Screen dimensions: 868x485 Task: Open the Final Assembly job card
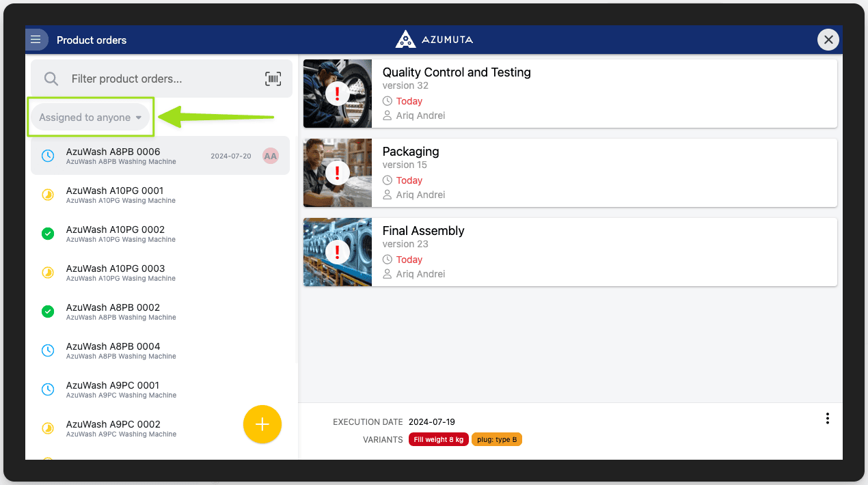pos(570,252)
